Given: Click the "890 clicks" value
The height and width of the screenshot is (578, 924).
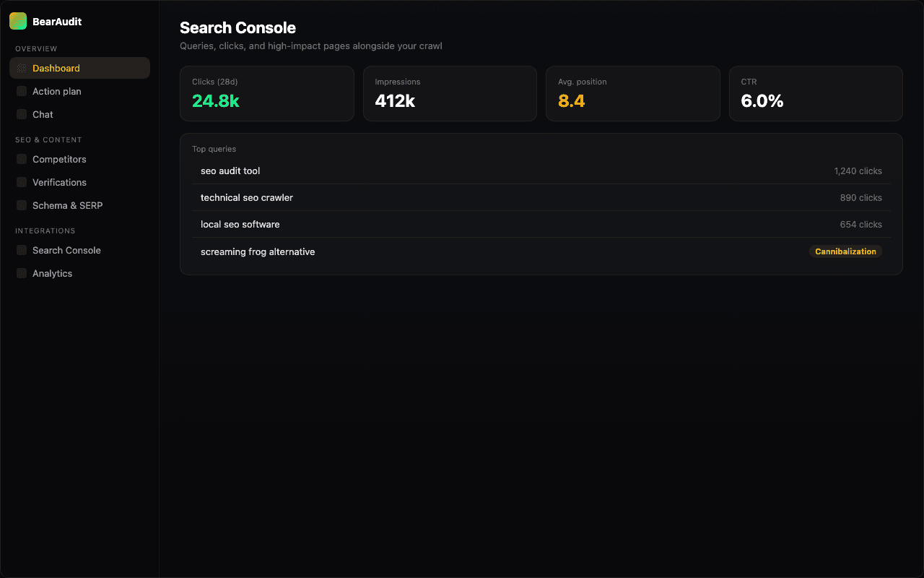Looking at the screenshot, I should coord(860,198).
